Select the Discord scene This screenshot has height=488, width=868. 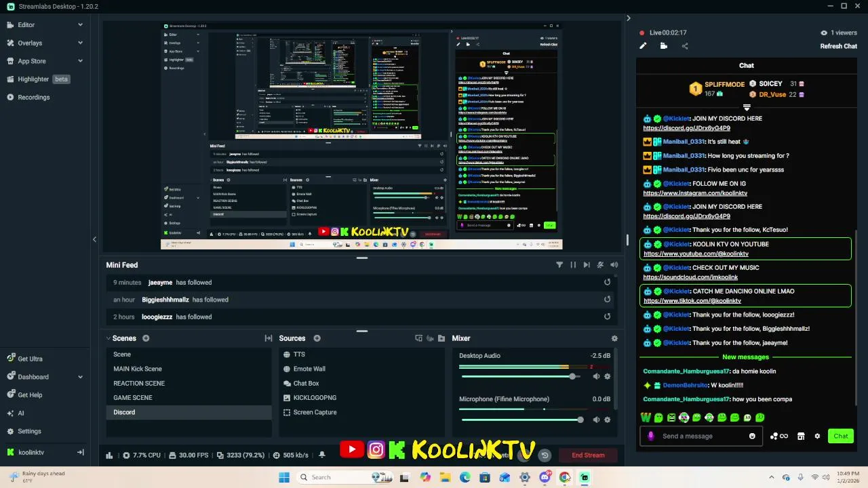pos(189,412)
